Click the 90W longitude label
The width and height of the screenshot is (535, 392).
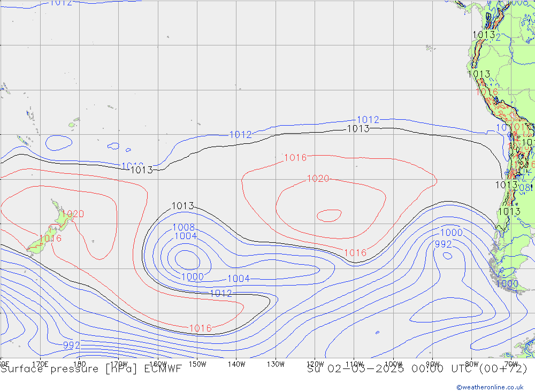(432, 364)
